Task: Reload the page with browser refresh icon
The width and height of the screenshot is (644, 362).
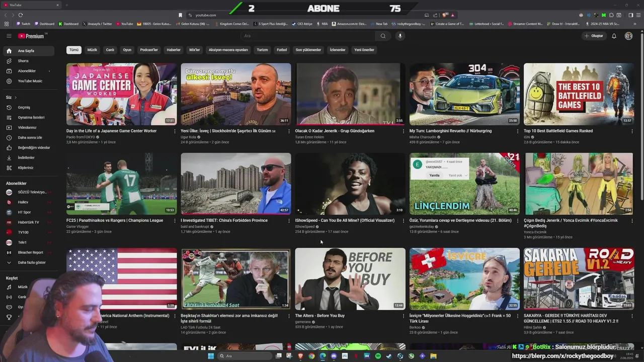Action: pos(20,15)
